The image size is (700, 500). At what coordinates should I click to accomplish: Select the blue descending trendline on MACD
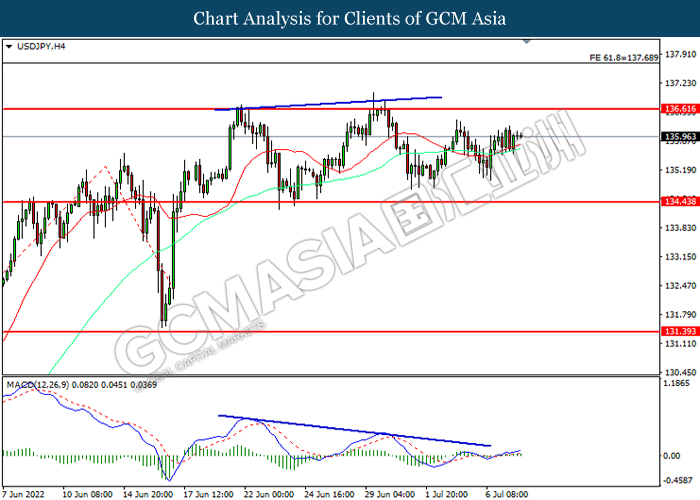(x=354, y=430)
